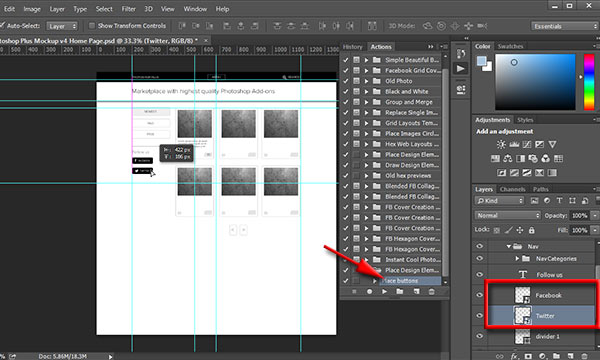
Task: Click the add layer style fx icon
Action: click(514, 356)
